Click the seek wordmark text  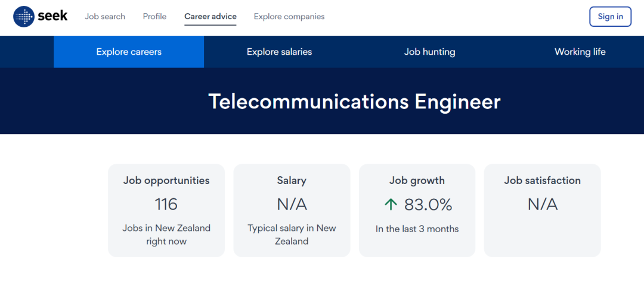point(52,17)
